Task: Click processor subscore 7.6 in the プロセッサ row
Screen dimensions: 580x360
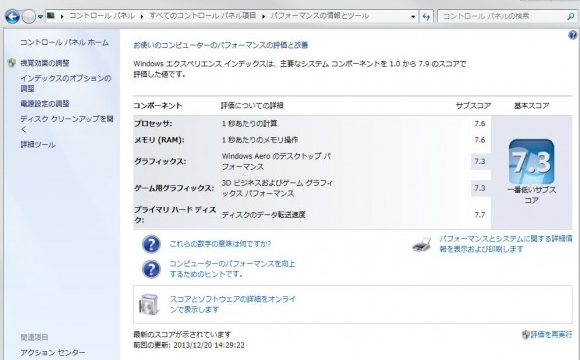Action: click(x=480, y=124)
